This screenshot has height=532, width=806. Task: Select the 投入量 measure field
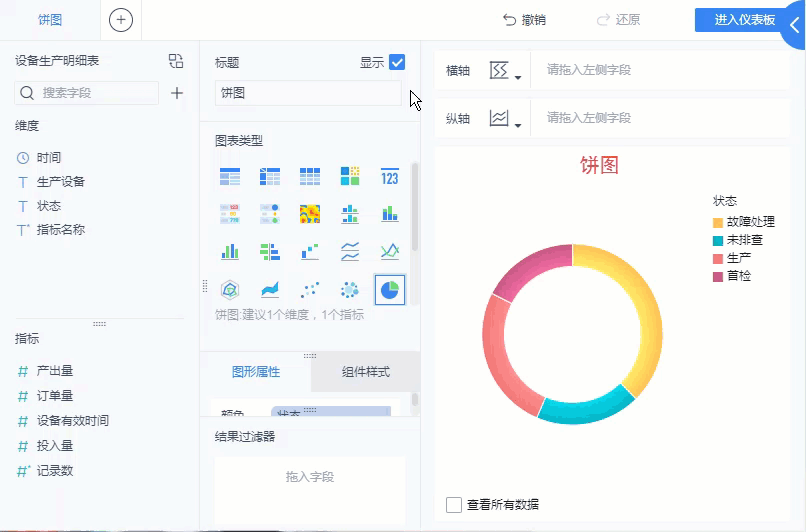click(x=55, y=446)
